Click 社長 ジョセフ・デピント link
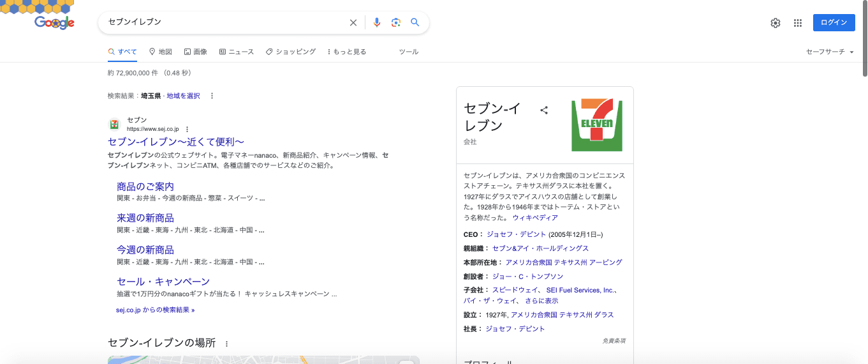This screenshot has width=868, height=364. pyautogui.click(x=515, y=329)
